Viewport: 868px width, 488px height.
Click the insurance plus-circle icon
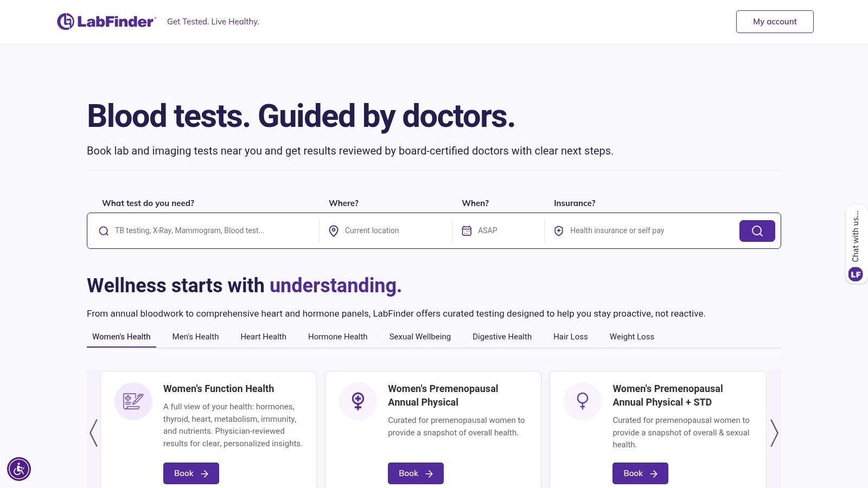[558, 230]
